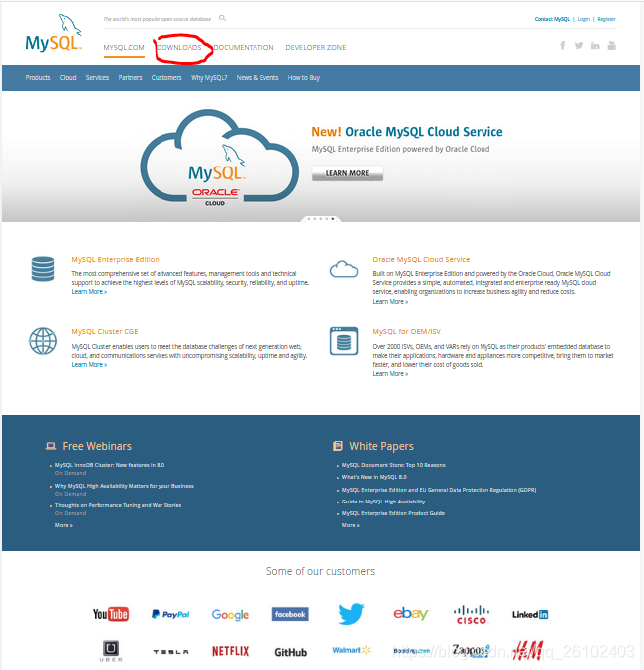Image resolution: width=644 pixels, height=670 pixels.
Task: Open the How to Buy menu item
Action: point(304,78)
